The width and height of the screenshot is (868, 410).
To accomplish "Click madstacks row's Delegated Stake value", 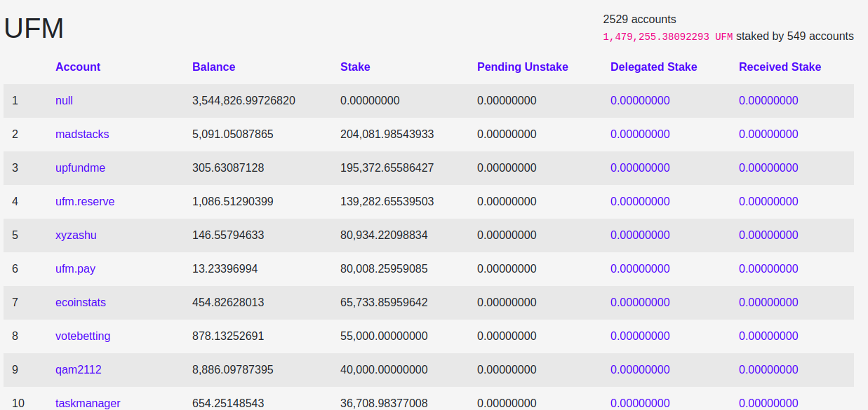I will (640, 135).
